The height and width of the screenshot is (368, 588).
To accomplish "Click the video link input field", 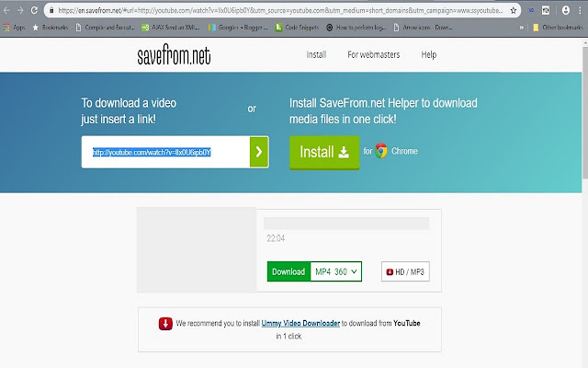I will tap(165, 152).
